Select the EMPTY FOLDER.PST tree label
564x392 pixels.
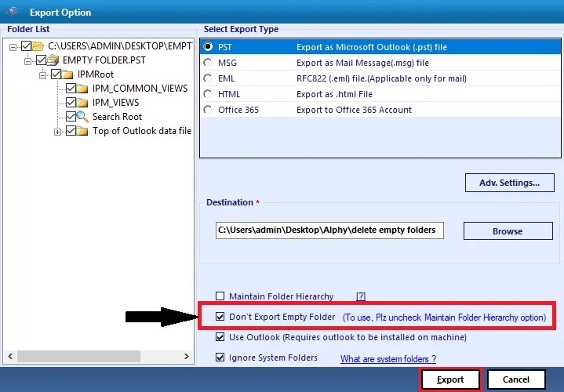(x=104, y=60)
